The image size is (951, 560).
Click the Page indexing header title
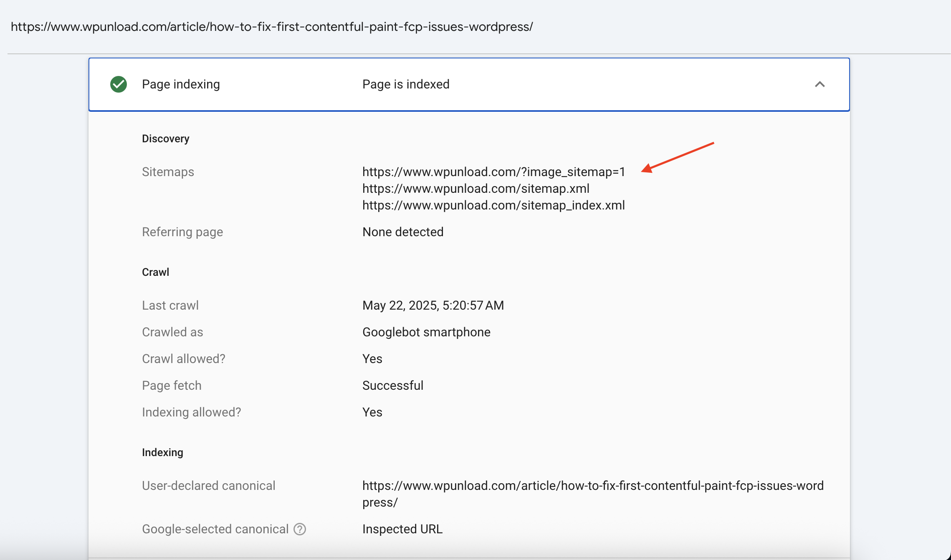pos(181,84)
